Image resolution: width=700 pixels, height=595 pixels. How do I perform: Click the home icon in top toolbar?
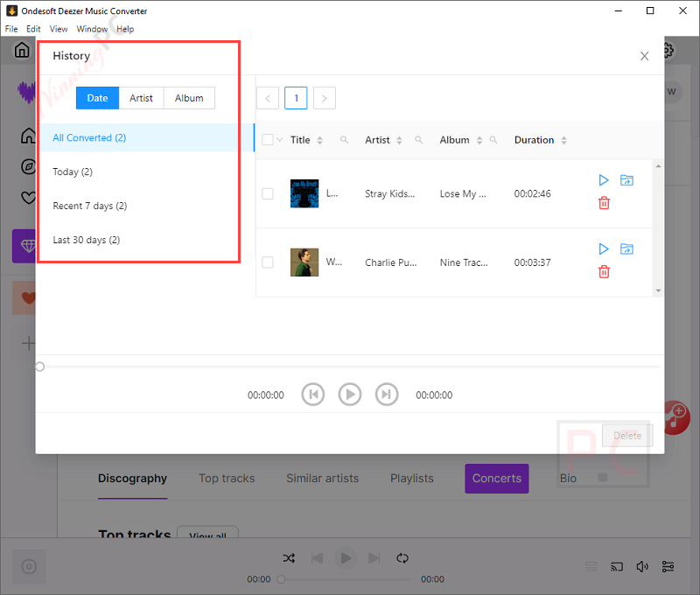coord(22,50)
